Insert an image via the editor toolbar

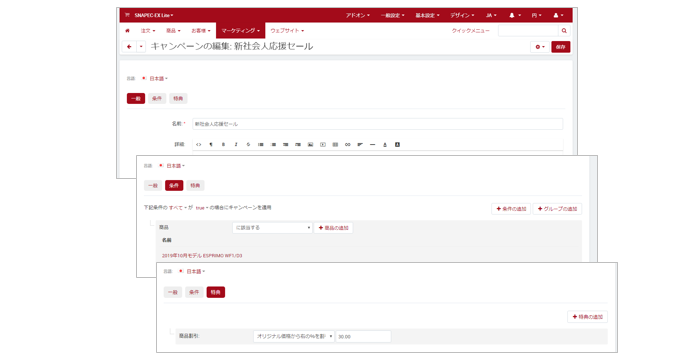310,144
